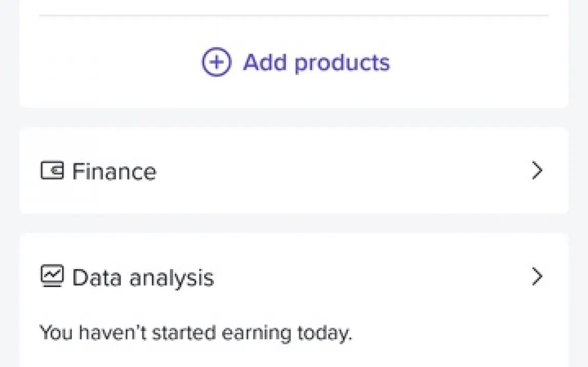The width and height of the screenshot is (588, 367).
Task: Open the Finance arrow indicator
Action: pos(537,171)
